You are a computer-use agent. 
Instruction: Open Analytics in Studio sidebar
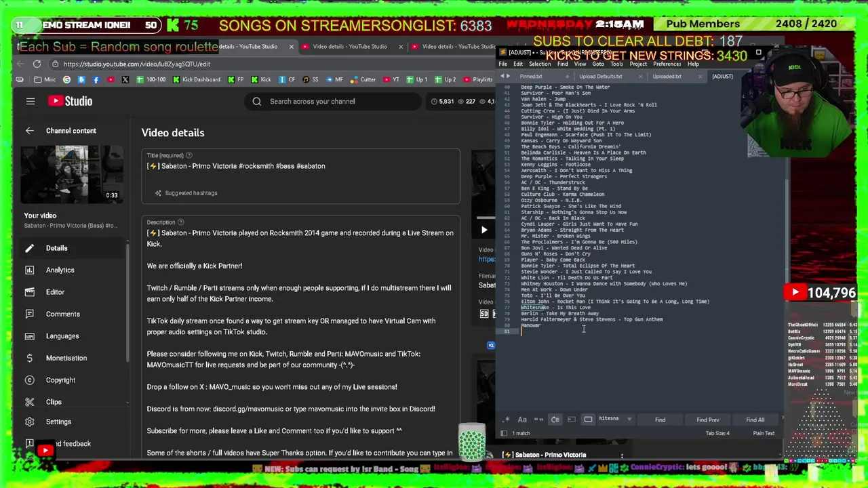71,270
